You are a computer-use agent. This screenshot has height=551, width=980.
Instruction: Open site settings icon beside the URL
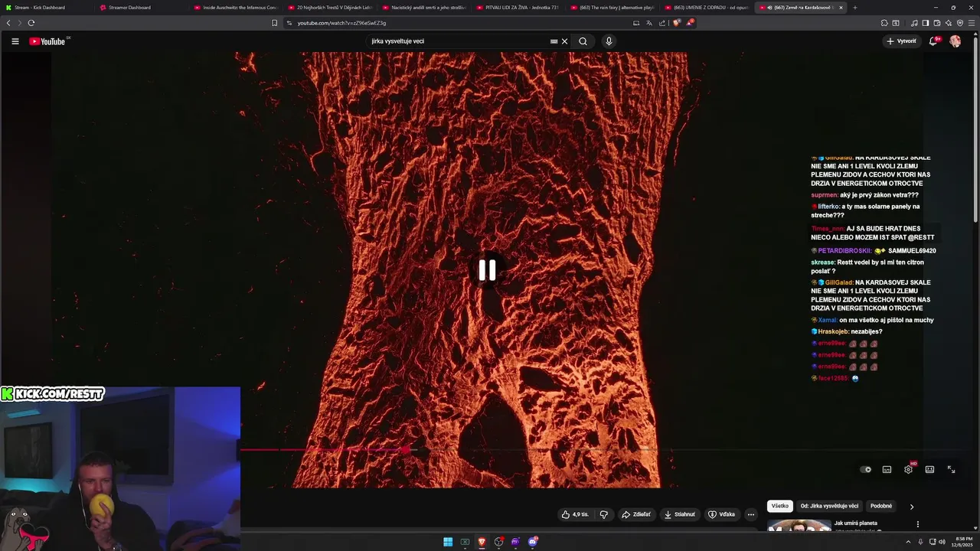pyautogui.click(x=289, y=23)
